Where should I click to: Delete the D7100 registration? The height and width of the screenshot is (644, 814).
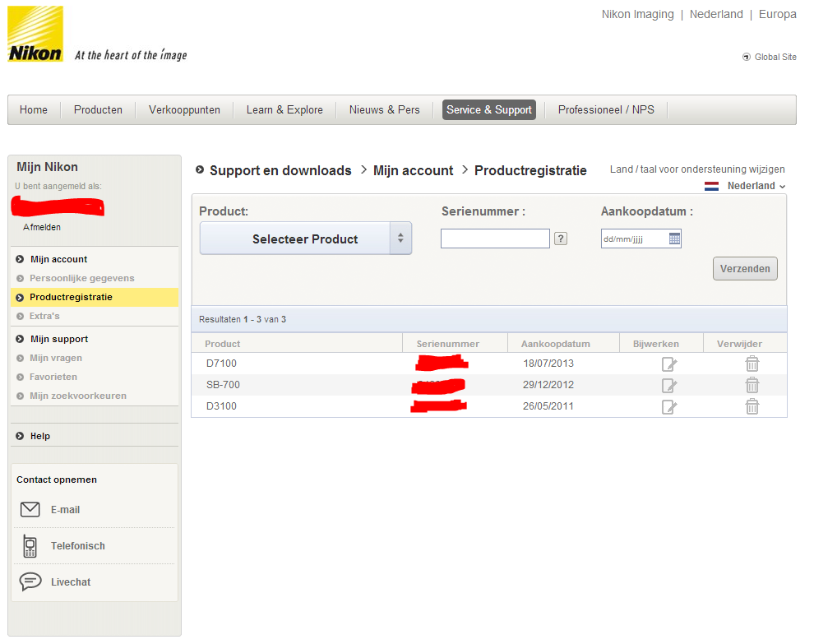(x=752, y=364)
